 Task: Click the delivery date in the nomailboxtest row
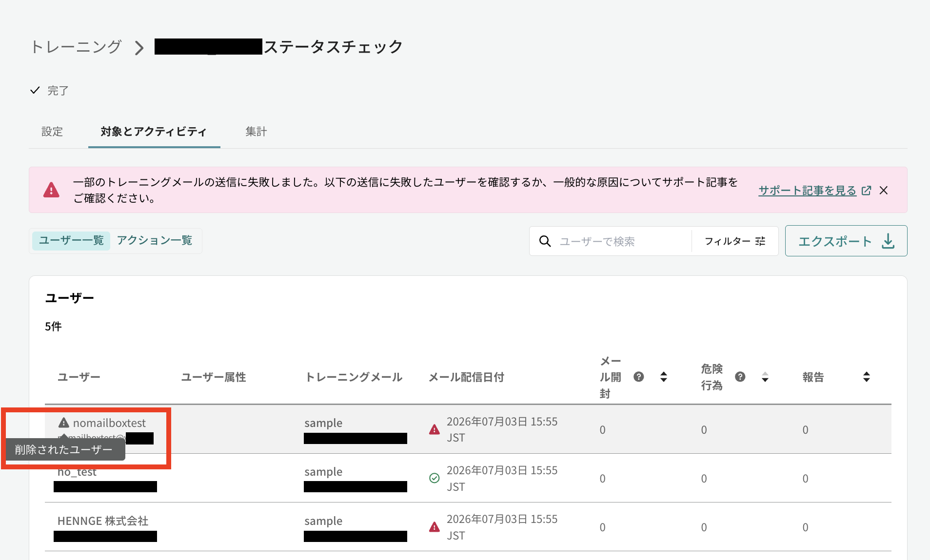[502, 429]
